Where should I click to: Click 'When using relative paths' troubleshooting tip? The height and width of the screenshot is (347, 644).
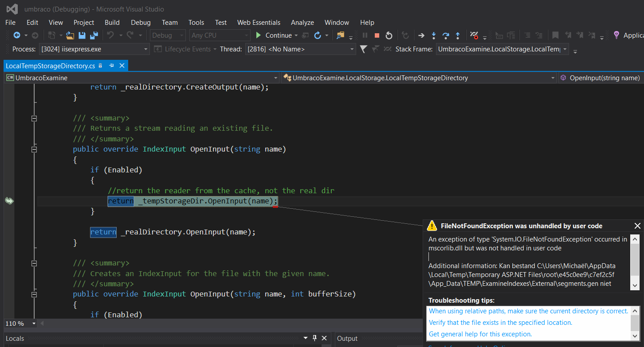tap(529, 311)
